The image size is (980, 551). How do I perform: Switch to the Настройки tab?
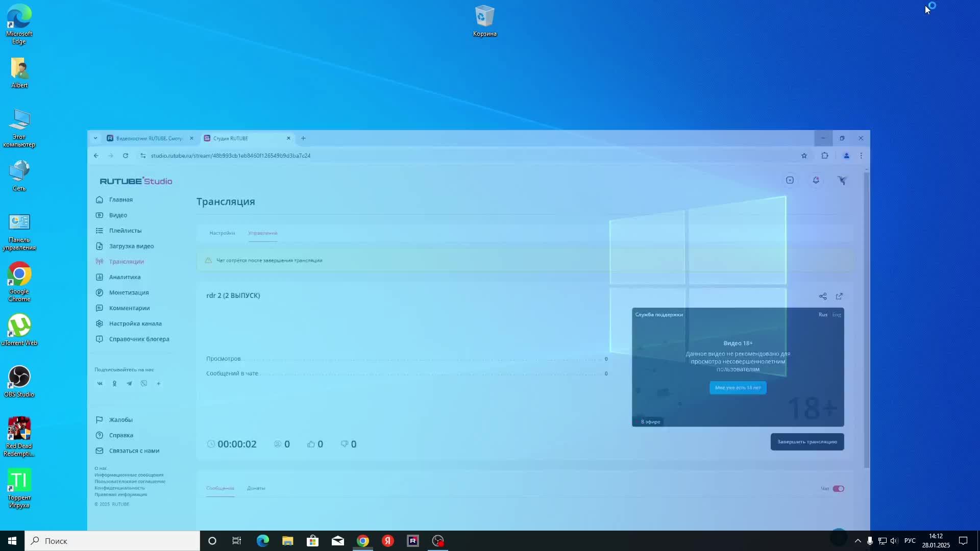click(222, 233)
